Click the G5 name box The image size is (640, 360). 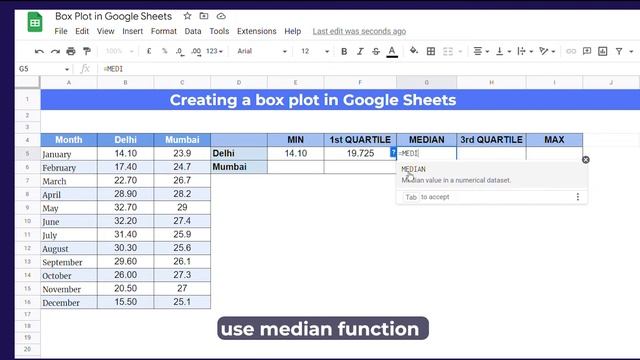pos(43,69)
